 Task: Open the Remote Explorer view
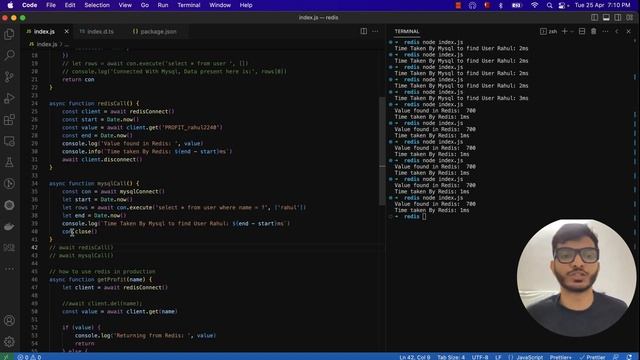click(x=9, y=141)
